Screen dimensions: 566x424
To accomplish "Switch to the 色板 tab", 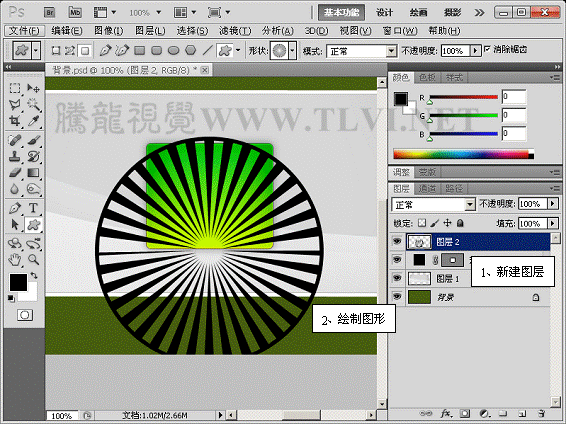I will tap(427, 77).
